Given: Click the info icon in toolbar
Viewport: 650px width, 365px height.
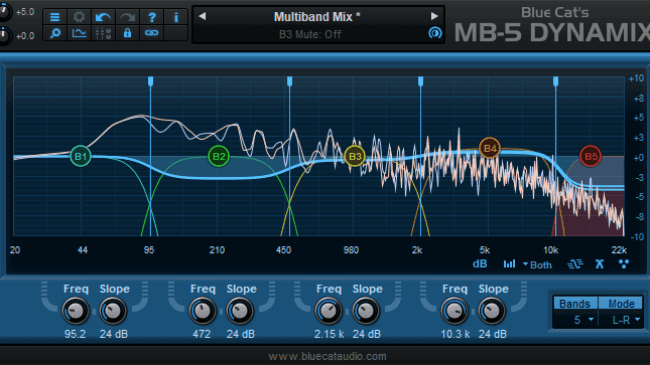Looking at the screenshot, I should pos(176,17).
